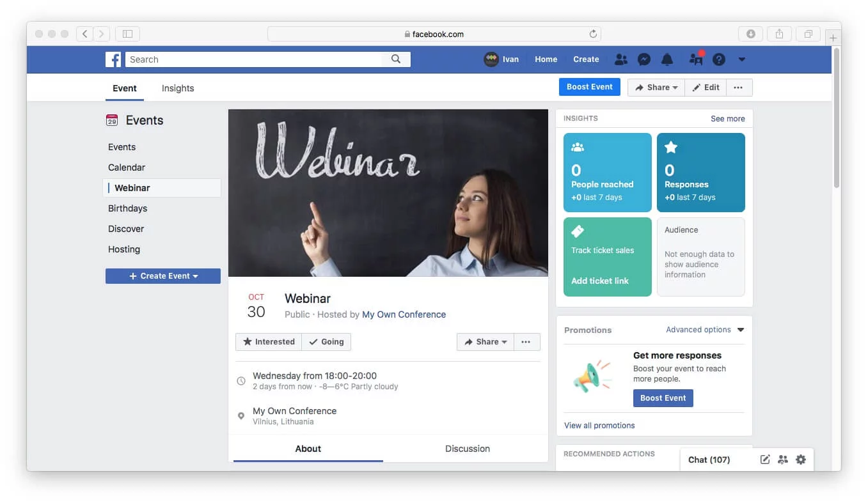868x503 pixels.
Task: Toggle Interested for the Webinar event
Action: click(268, 341)
